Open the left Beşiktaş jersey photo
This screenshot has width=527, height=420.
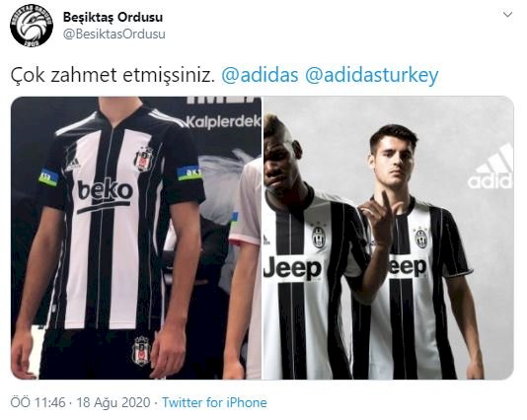tap(136, 238)
